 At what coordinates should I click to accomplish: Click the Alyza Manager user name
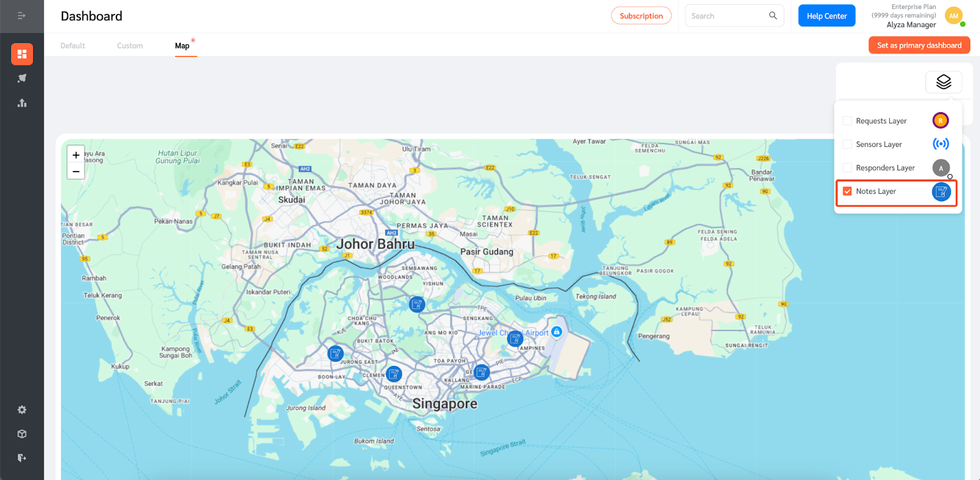911,25
